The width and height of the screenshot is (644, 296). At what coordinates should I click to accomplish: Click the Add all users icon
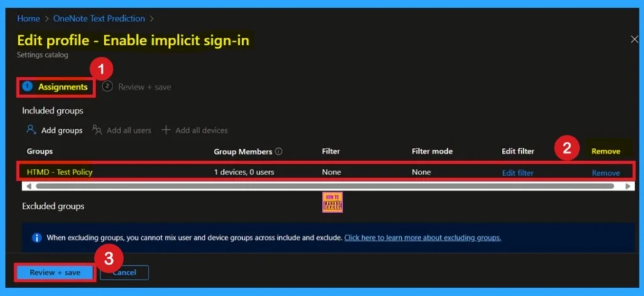[x=97, y=130]
